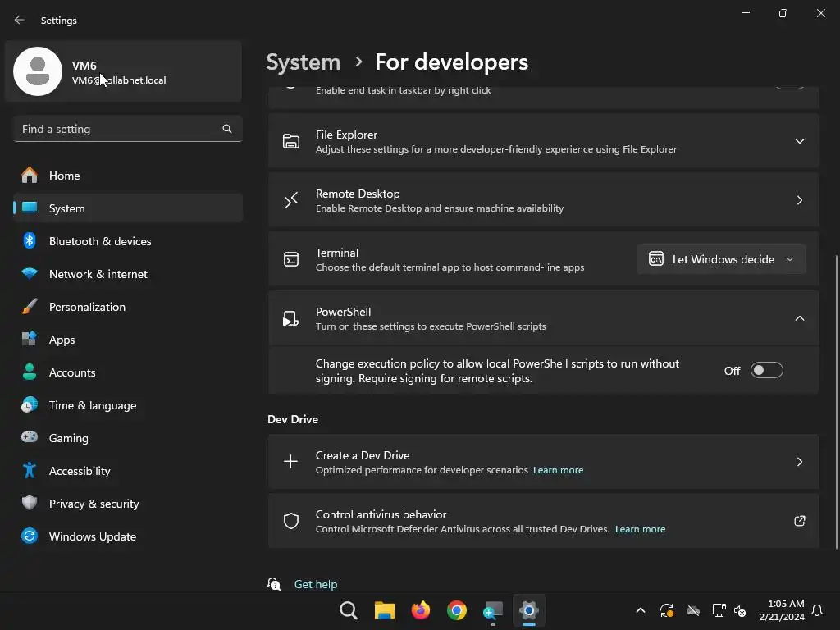Click the Get help link
Image resolution: width=840 pixels, height=630 pixels.
(x=316, y=584)
